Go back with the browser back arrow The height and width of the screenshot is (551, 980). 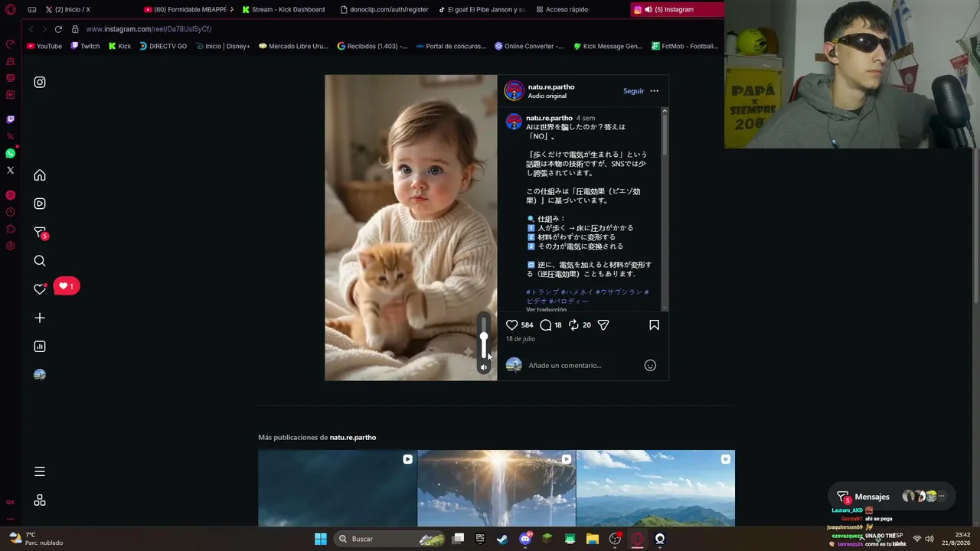point(31,29)
